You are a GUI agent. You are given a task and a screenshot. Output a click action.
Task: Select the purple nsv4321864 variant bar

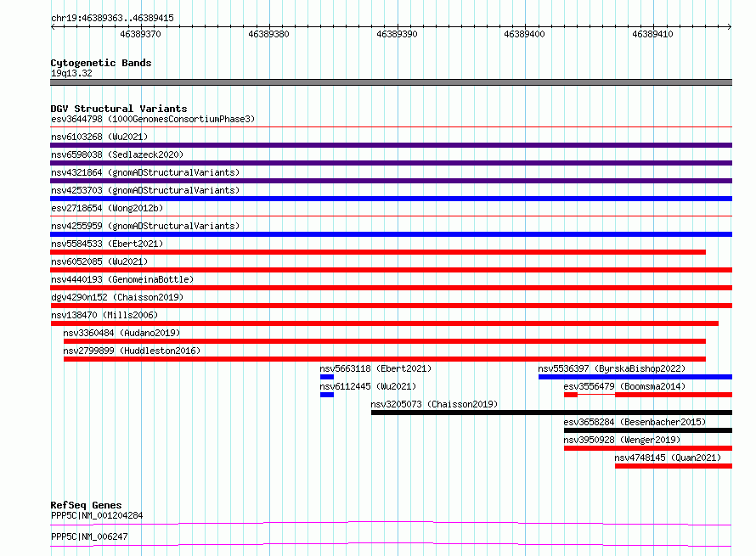(x=391, y=181)
